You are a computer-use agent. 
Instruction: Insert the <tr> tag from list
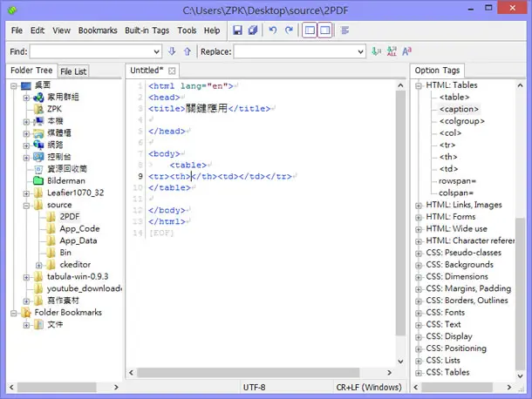[447, 145]
